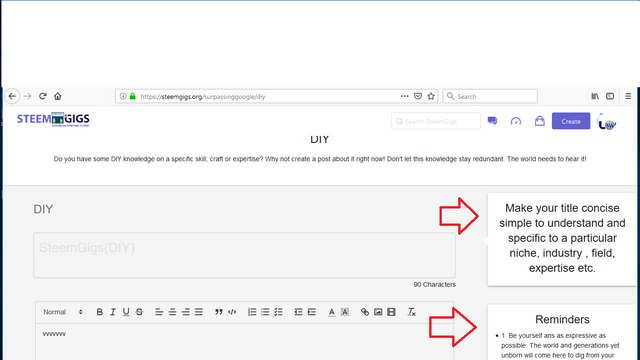Image resolution: width=640 pixels, height=360 pixels.
Task: Open the Firefox library icon
Action: click(595, 96)
